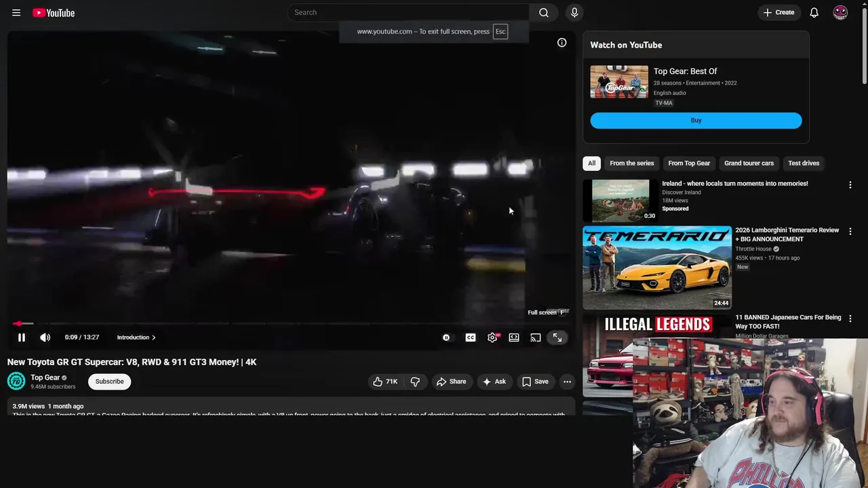Seek along the video progress bar
Viewport: 868px width, 488px height.
point(290,323)
